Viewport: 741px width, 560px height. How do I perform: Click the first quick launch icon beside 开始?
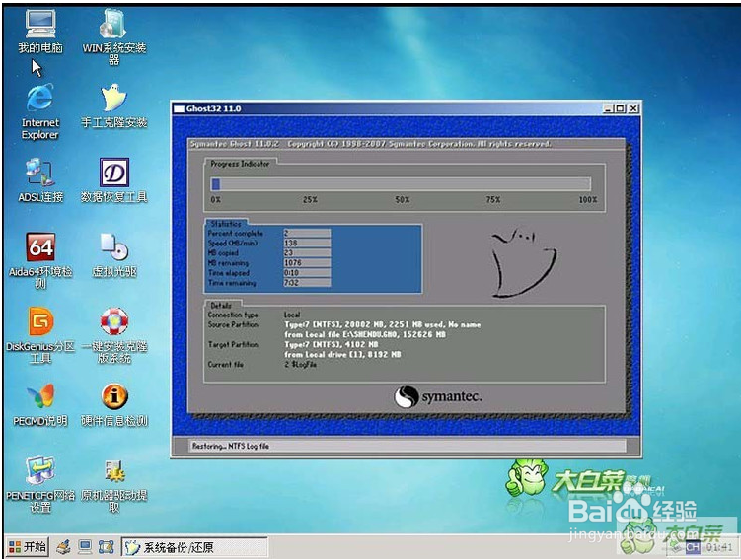[63, 547]
